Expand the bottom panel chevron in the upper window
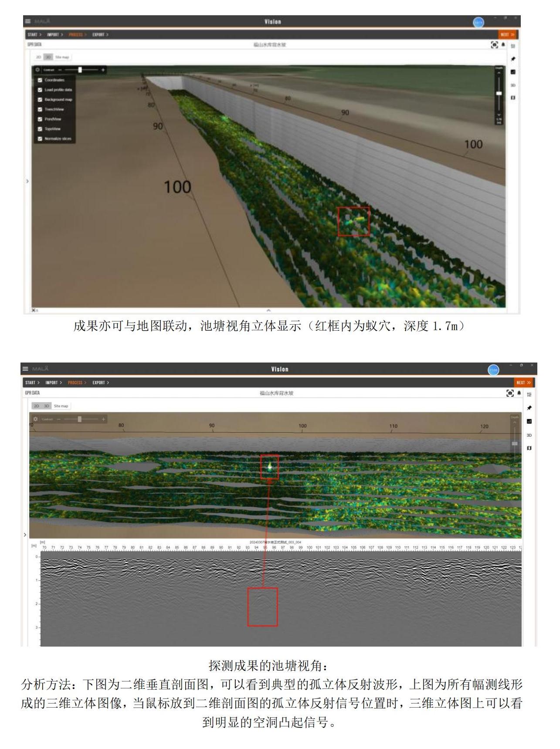Image resolution: width=560 pixels, height=749 pixels. click(268, 310)
